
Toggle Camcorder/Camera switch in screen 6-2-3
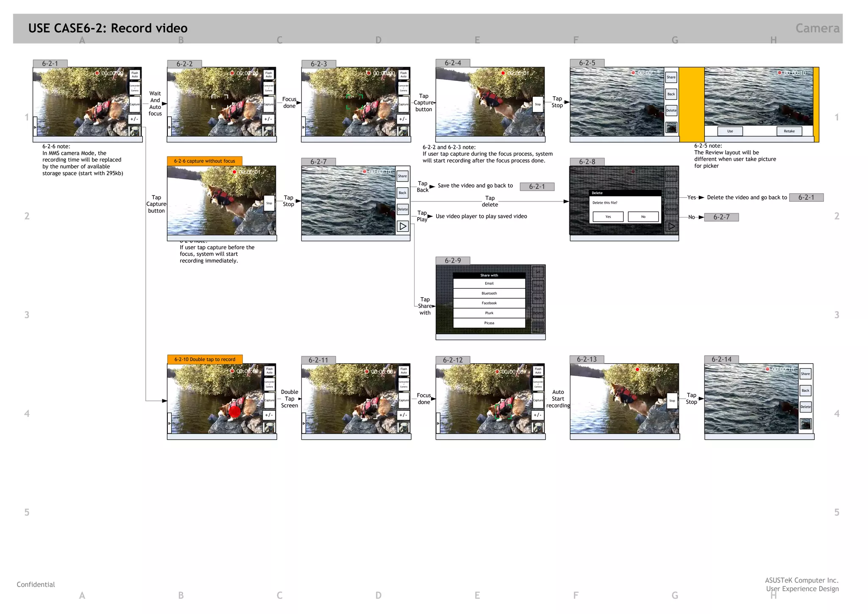pyautogui.click(x=403, y=88)
